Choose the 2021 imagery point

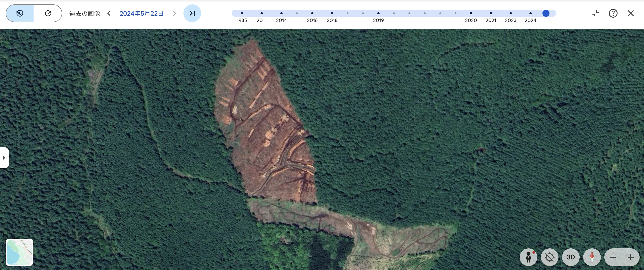pyautogui.click(x=491, y=13)
